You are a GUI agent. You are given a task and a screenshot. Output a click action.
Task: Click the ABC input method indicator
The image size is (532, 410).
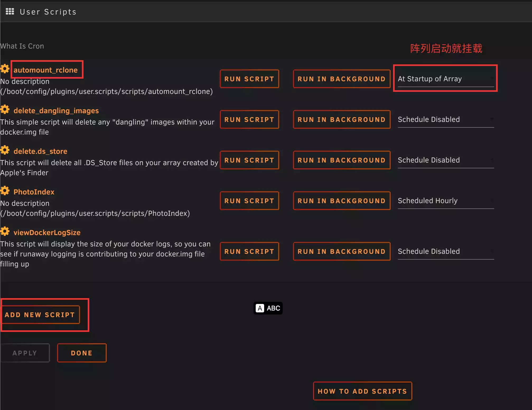point(268,308)
